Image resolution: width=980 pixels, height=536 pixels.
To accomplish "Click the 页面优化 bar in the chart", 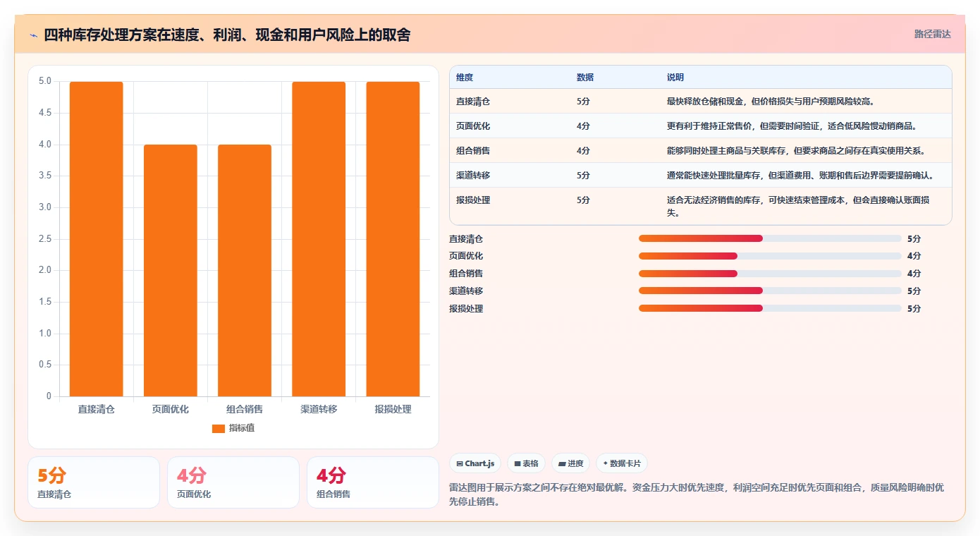I will tap(171, 271).
